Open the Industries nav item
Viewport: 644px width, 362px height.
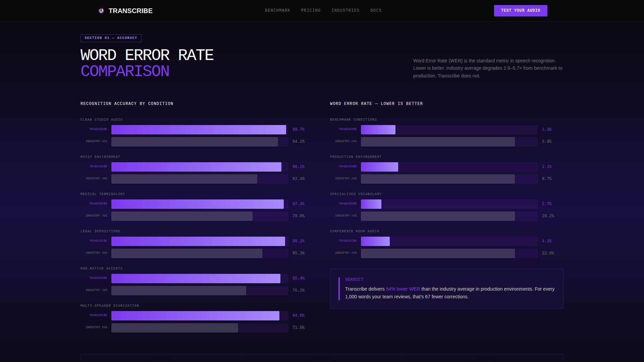345,10
